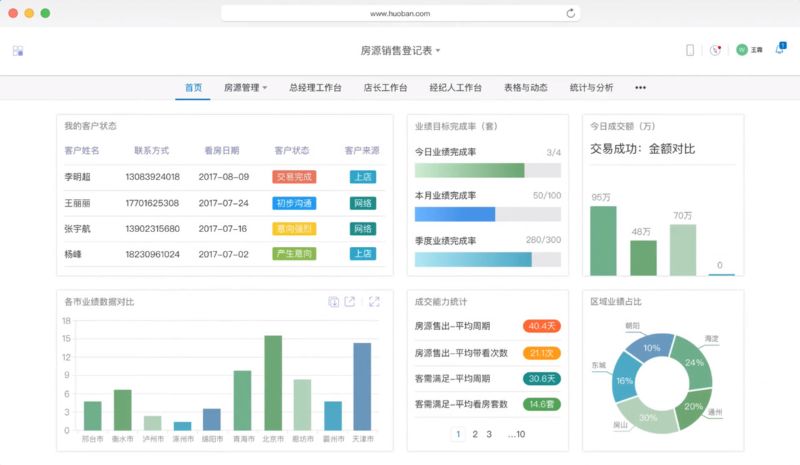Click the 客户姓名 column header
Viewport: 800px width, 465px height.
(82, 151)
